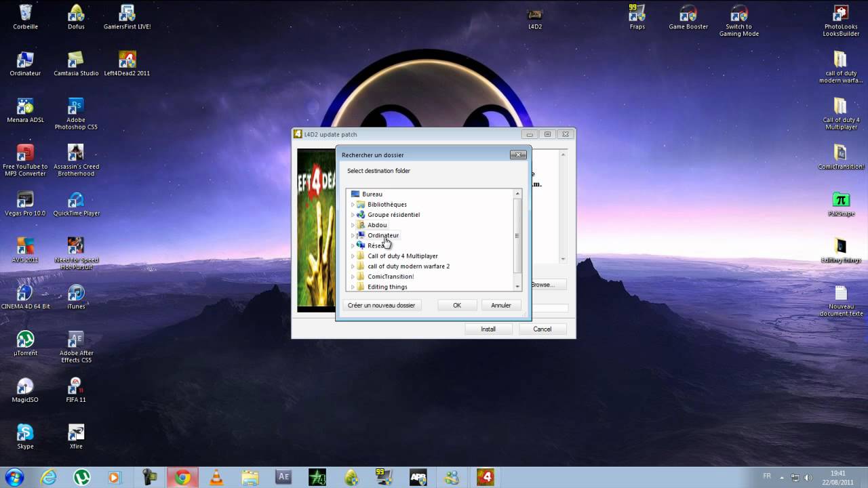868x488 pixels.
Task: Expand the Ordinateur node arrow
Action: click(x=353, y=235)
